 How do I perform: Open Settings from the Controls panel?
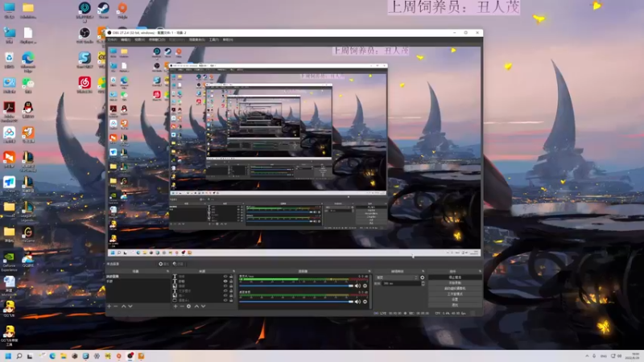coord(455,299)
